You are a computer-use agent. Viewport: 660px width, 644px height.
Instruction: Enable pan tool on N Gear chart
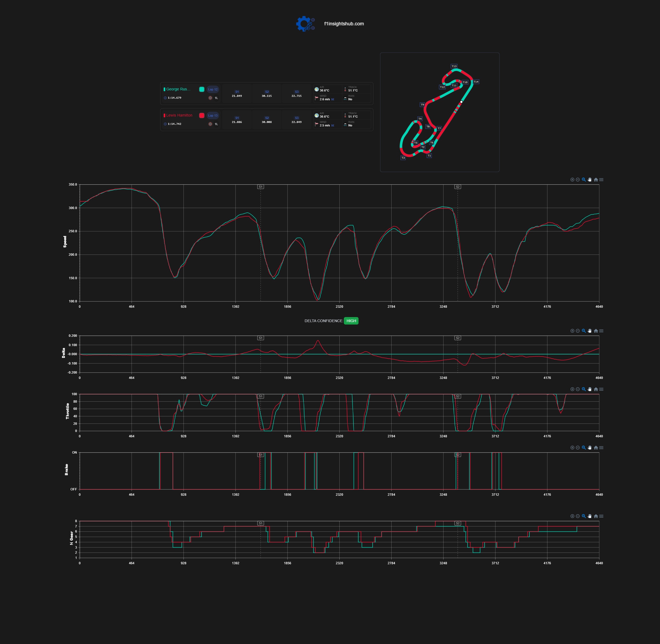pos(589,516)
